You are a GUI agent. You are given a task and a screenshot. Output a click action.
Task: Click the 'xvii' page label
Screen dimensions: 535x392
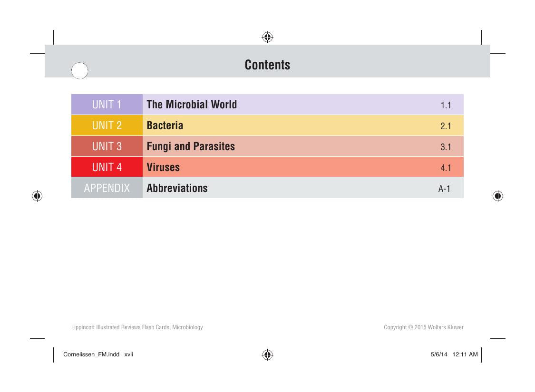click(128, 354)
